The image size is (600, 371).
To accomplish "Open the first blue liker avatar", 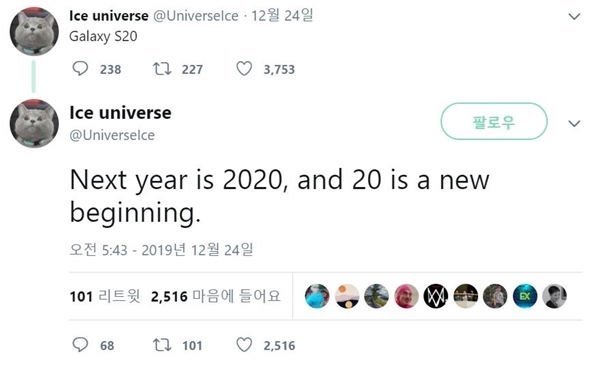I will tap(317, 296).
